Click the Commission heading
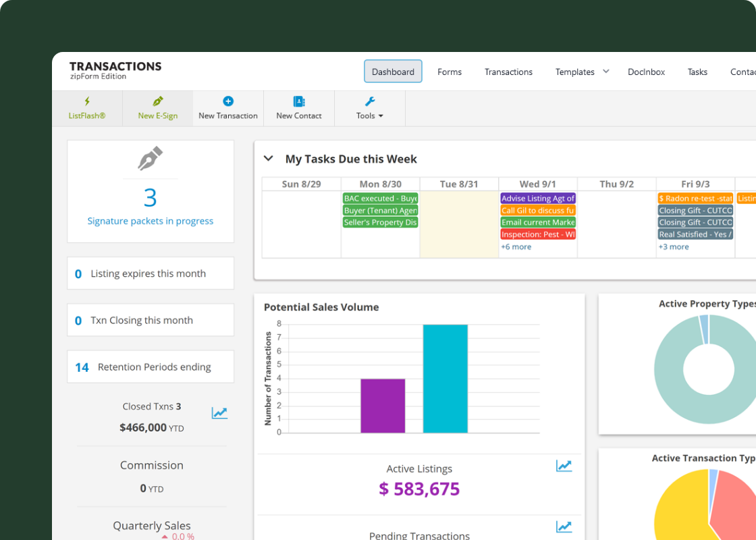 151,465
